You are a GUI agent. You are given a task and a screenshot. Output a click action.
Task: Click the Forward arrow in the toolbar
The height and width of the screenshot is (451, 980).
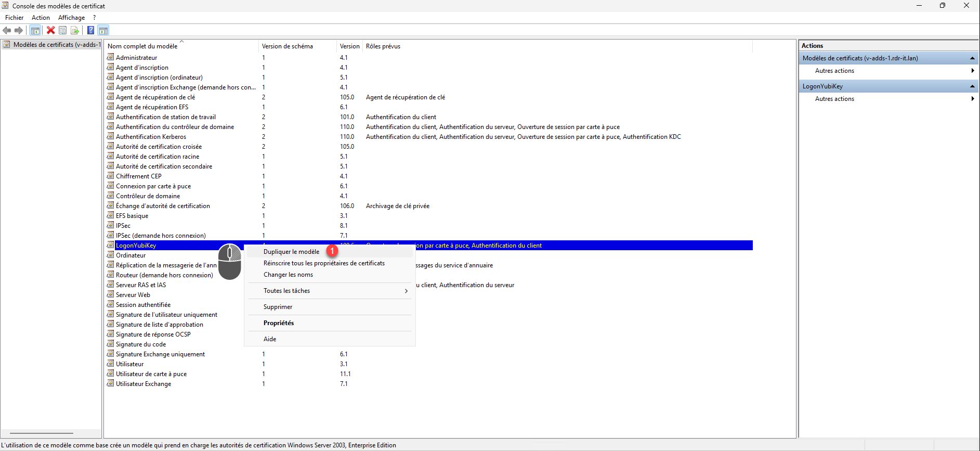click(x=19, y=30)
